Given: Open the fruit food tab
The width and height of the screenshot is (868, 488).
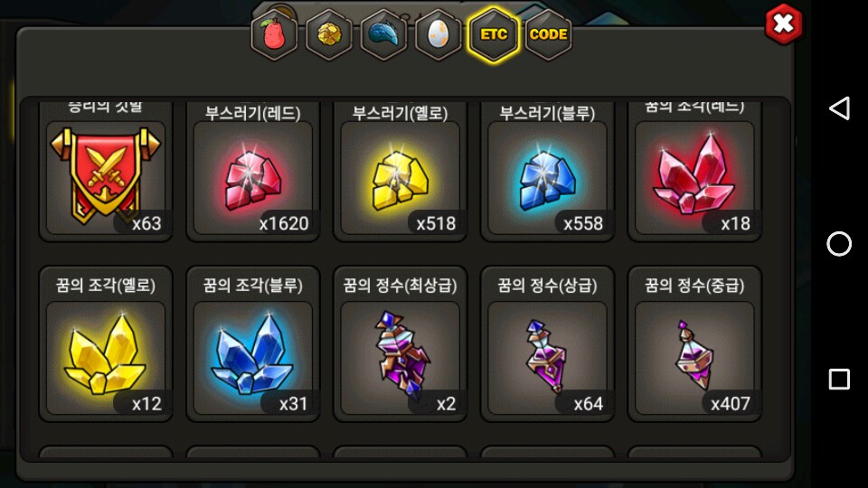Looking at the screenshot, I should click(x=273, y=35).
